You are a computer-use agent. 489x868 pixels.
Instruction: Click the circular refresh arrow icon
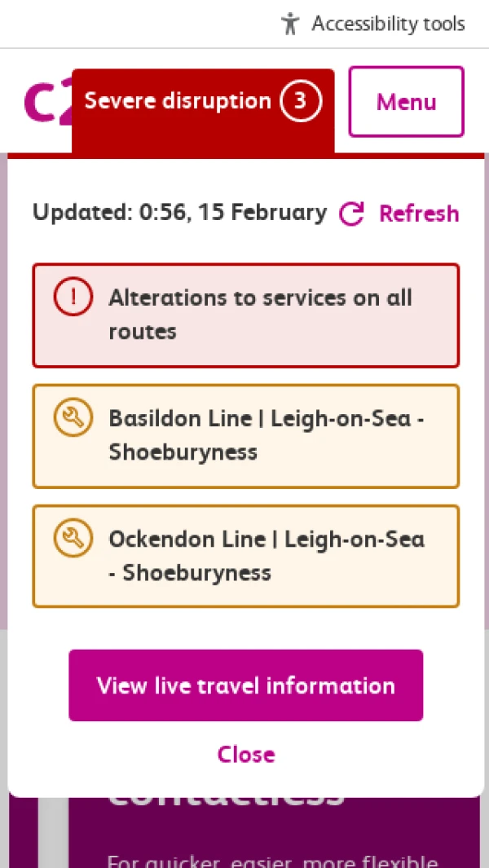point(351,214)
